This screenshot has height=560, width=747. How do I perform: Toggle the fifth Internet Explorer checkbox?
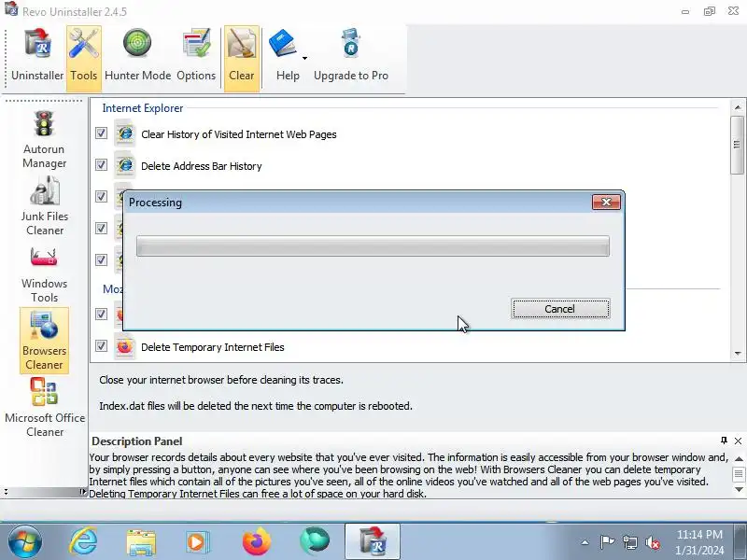(x=101, y=260)
